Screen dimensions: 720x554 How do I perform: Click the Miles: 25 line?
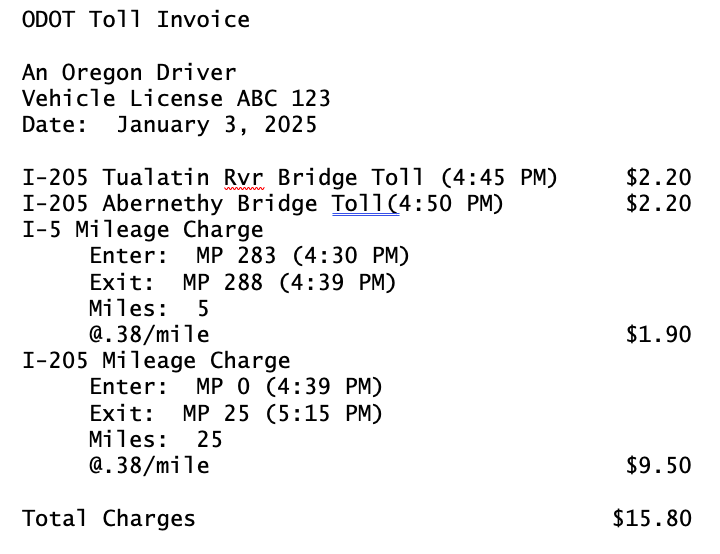(155, 438)
